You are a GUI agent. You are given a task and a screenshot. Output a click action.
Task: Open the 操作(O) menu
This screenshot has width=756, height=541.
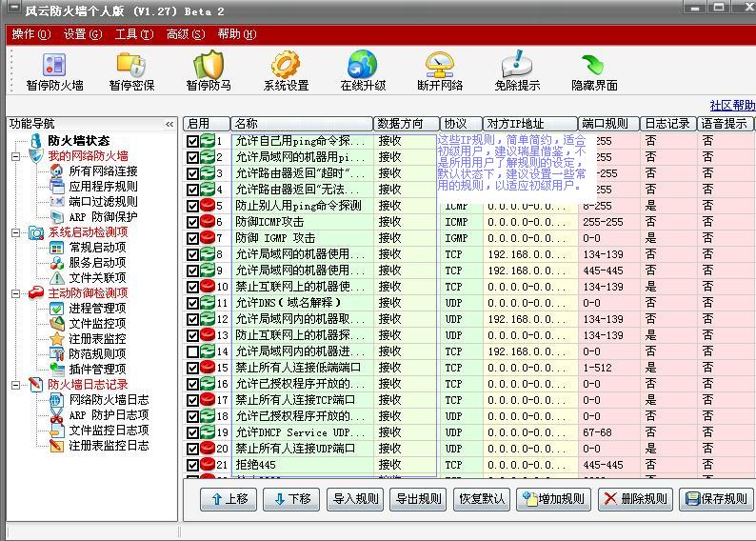(30, 34)
